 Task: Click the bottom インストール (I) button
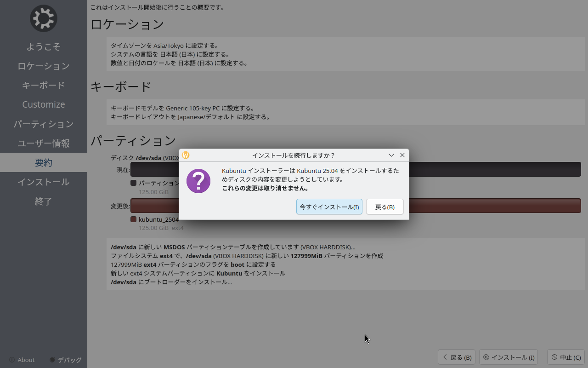pyautogui.click(x=509, y=357)
